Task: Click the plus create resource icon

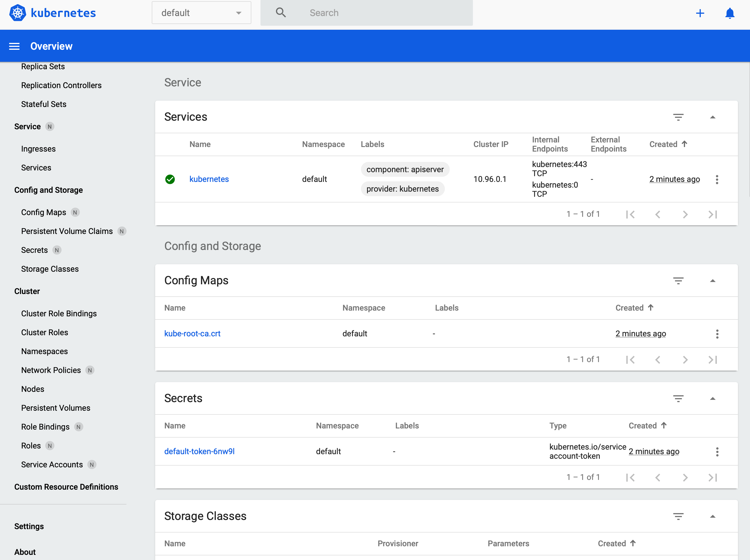Action: coord(700,13)
